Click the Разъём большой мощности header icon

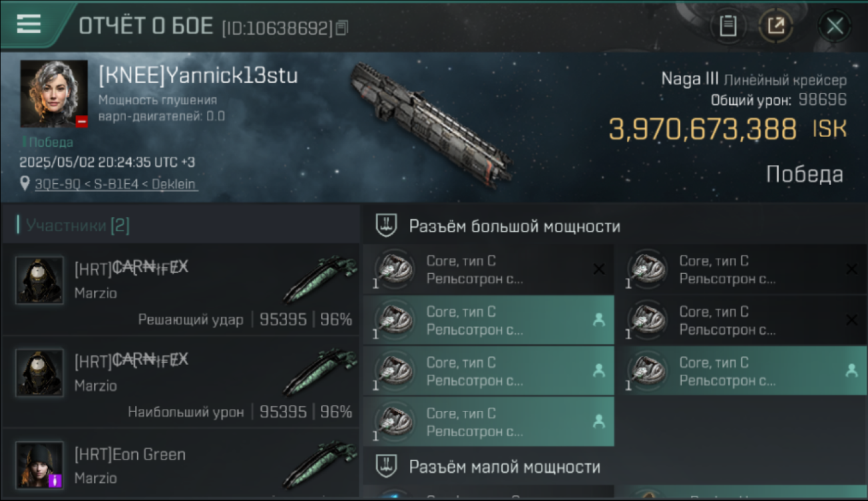click(x=385, y=225)
